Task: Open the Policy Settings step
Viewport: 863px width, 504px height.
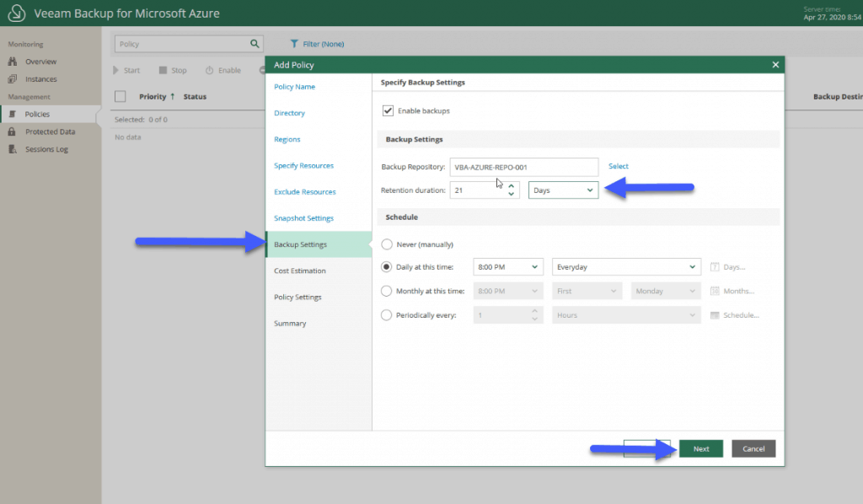Action: click(x=297, y=298)
